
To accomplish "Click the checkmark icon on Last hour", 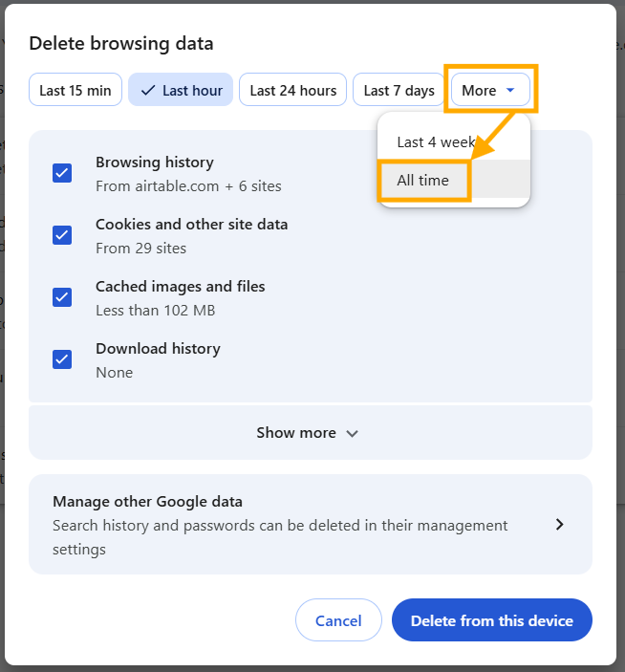I will 147,91.
